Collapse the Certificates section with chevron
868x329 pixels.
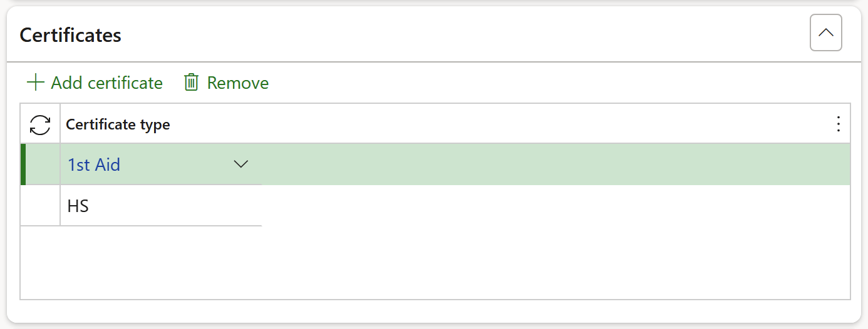(825, 33)
